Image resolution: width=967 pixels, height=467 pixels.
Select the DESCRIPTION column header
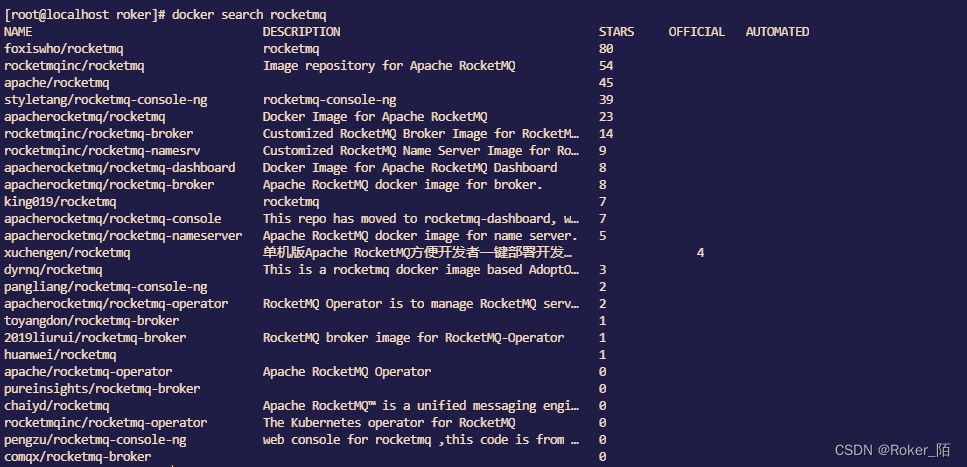tap(302, 31)
